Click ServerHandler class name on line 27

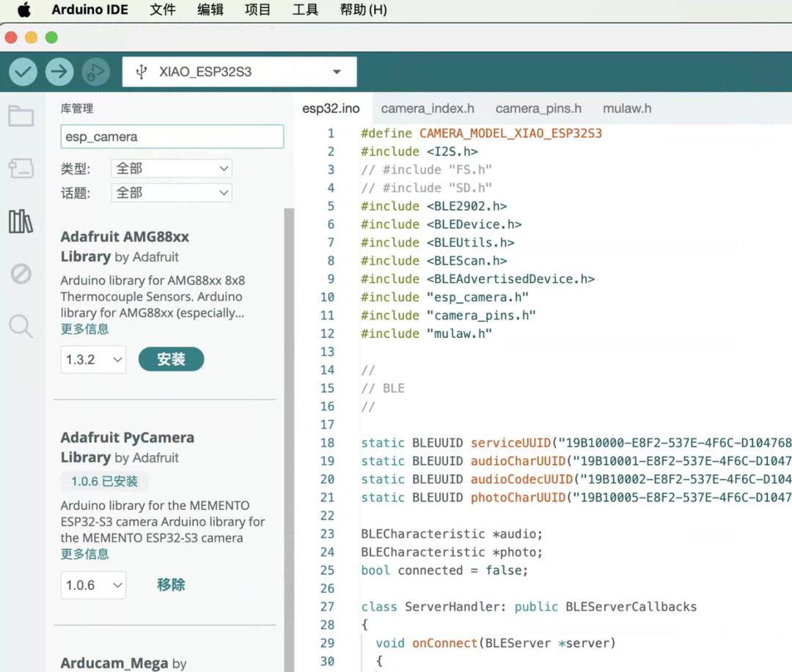coord(452,607)
